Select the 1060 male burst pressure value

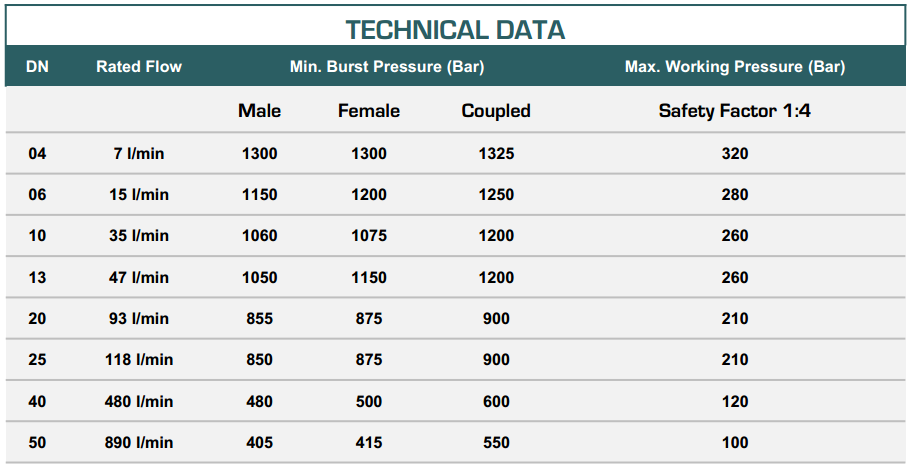(259, 236)
